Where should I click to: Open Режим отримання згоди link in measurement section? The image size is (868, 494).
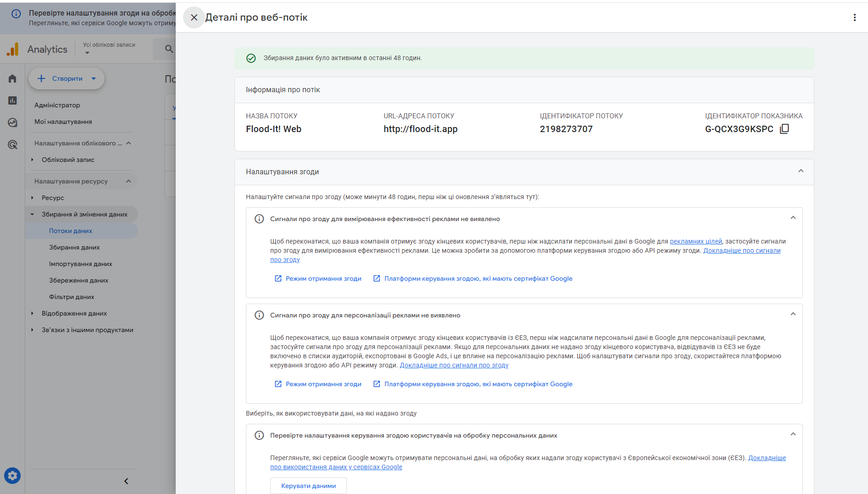click(318, 278)
